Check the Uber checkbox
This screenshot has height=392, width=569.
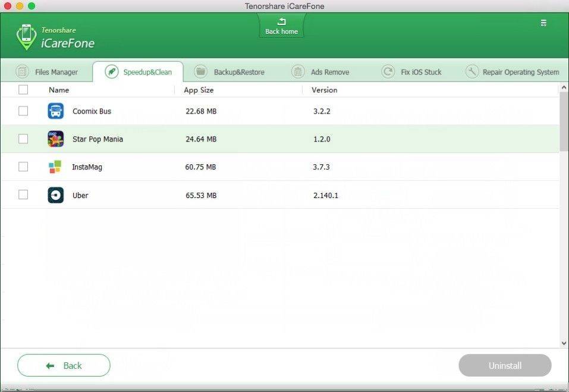point(23,195)
